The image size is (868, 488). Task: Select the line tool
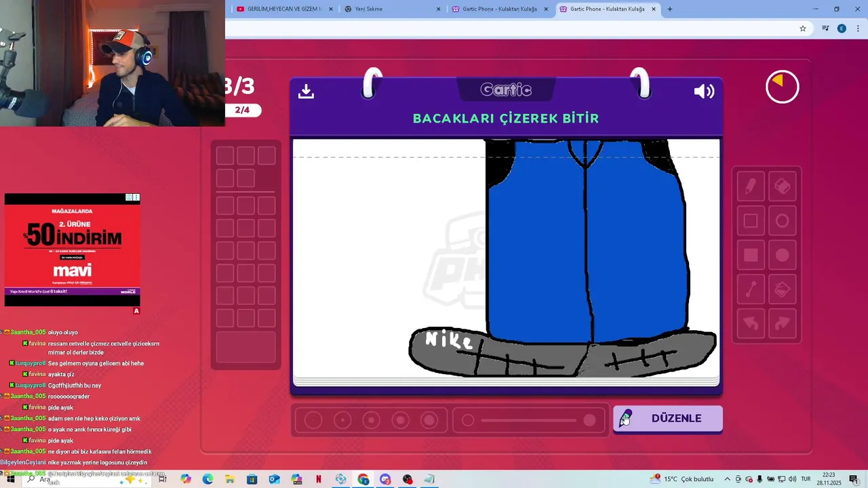(x=751, y=290)
